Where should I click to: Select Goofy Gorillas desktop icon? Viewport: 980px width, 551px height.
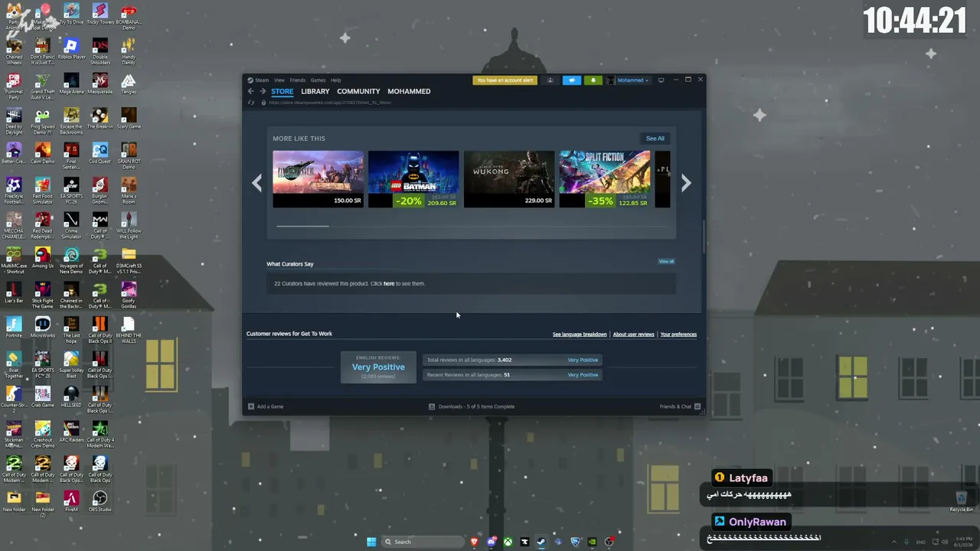click(129, 292)
